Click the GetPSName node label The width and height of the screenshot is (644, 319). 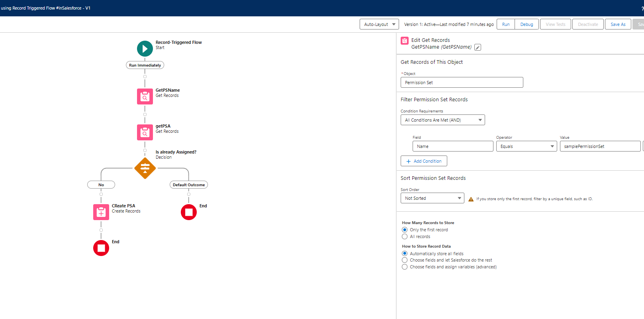click(x=168, y=90)
